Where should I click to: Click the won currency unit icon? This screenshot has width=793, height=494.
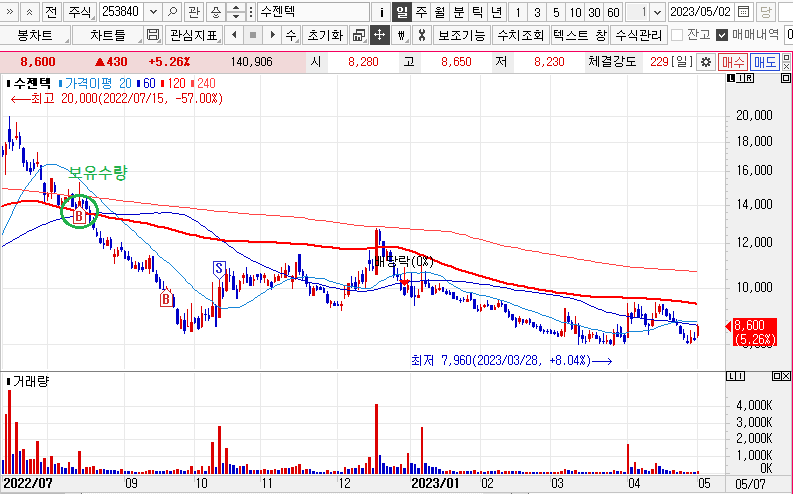click(x=401, y=35)
